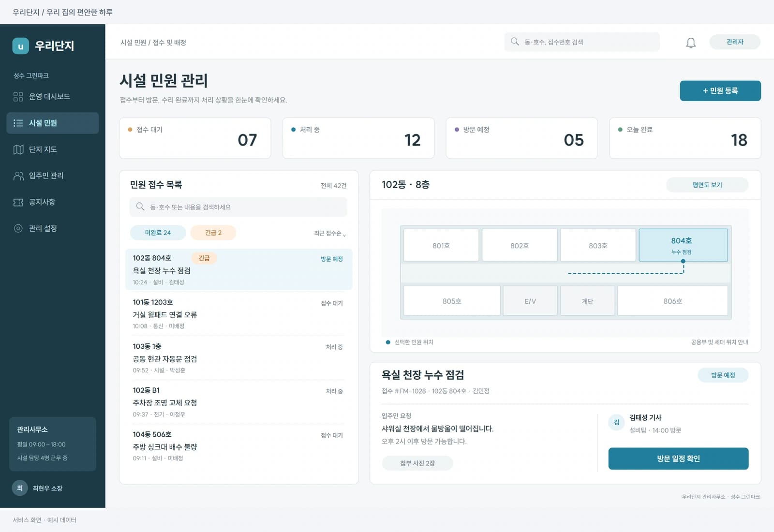
Task: Click 김태성 기사 technician name
Action: pos(645,417)
